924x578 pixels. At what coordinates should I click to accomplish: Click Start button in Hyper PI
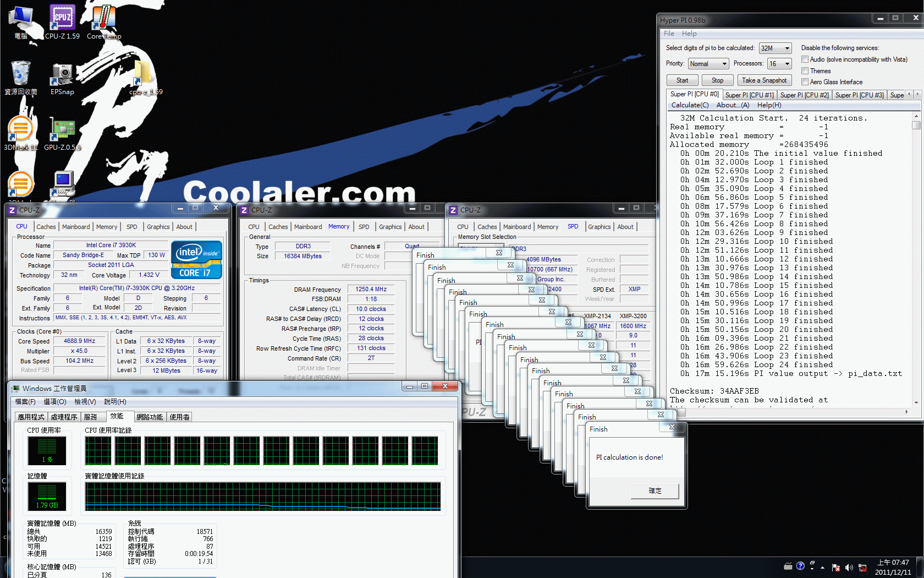(x=682, y=80)
